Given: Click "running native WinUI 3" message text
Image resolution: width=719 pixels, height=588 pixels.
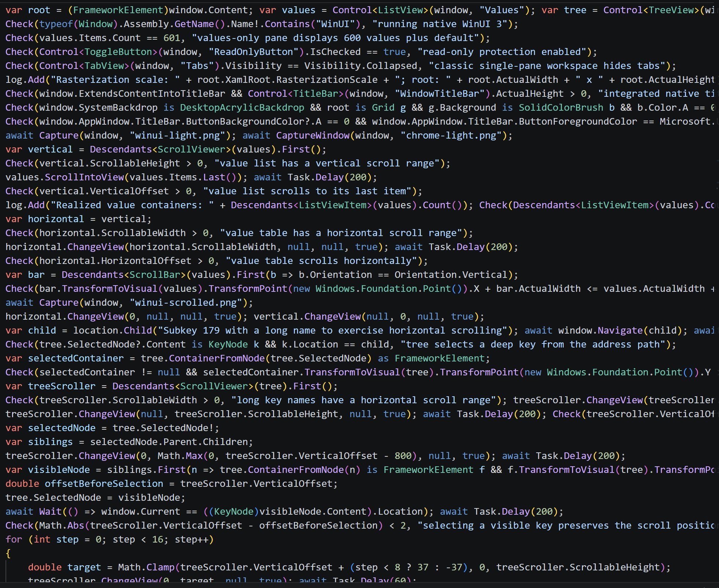Looking at the screenshot, I should click(x=440, y=24).
